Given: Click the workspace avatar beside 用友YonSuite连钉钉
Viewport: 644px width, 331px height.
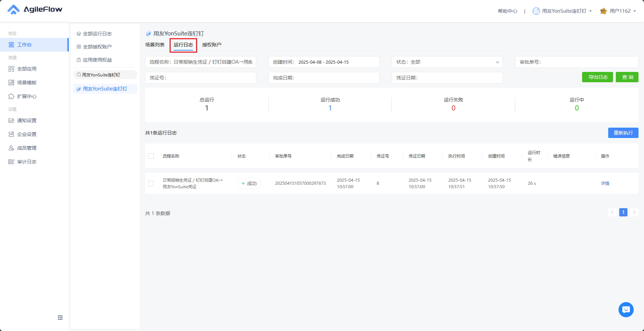Looking at the screenshot, I should coord(536,11).
